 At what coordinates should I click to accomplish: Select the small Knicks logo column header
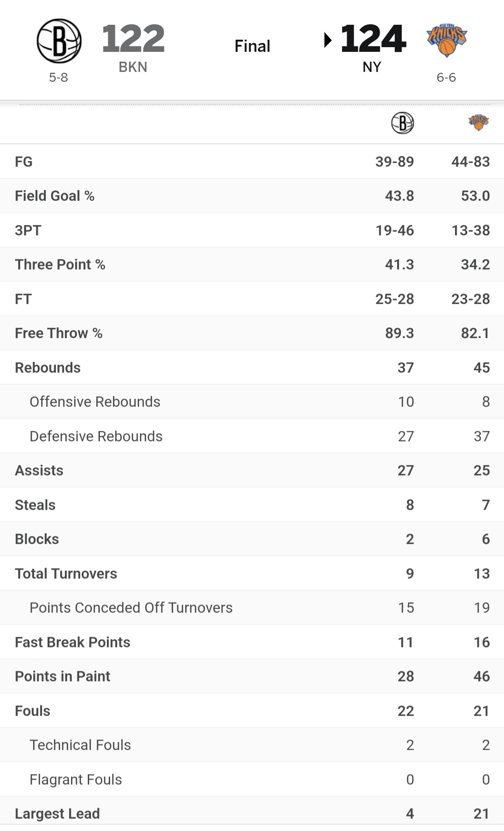coord(478,122)
